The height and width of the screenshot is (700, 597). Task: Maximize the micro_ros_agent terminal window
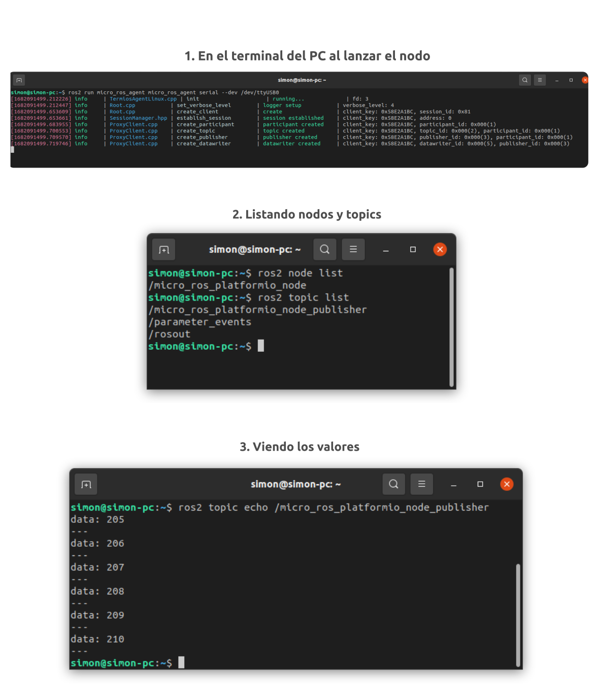point(571,80)
